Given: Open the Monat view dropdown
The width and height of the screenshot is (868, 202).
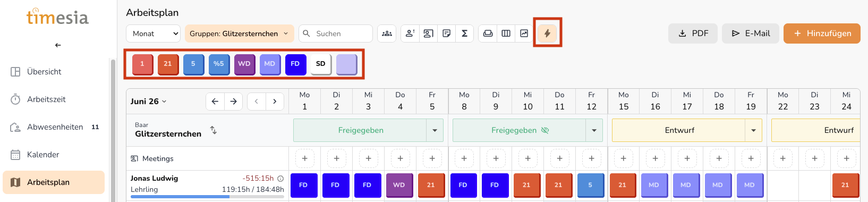Looking at the screenshot, I should pyautogui.click(x=154, y=33).
